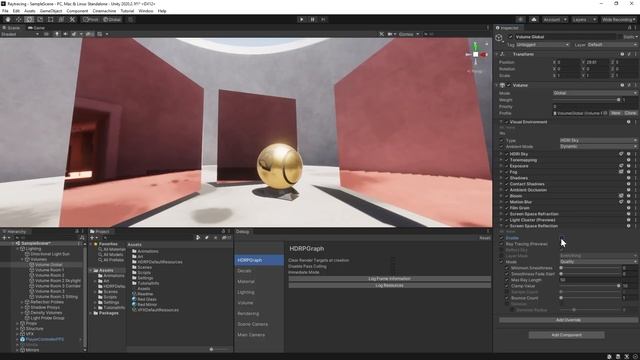Click the Step frame button
The image size is (640, 360).
pos(323,19)
